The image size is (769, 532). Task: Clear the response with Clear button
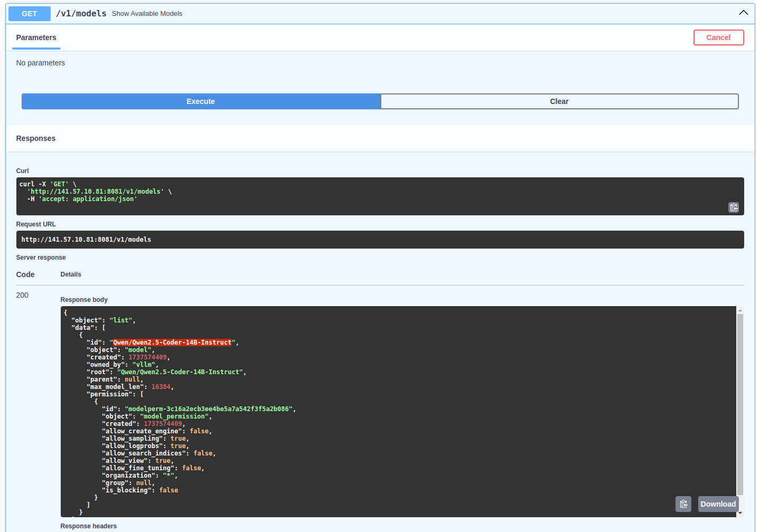[x=559, y=101]
